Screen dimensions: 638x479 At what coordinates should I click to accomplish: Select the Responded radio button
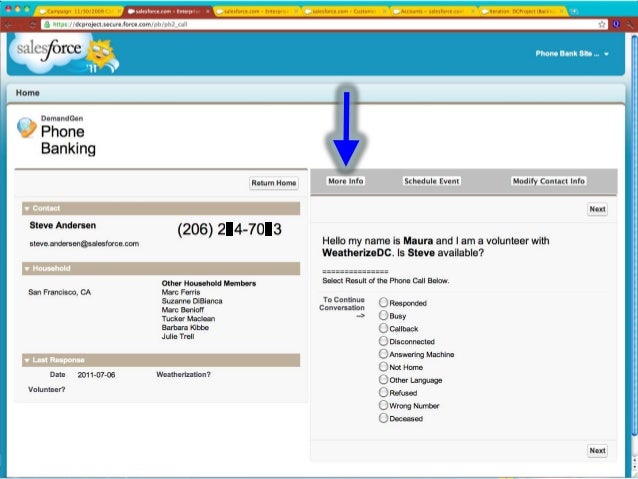[383, 302]
